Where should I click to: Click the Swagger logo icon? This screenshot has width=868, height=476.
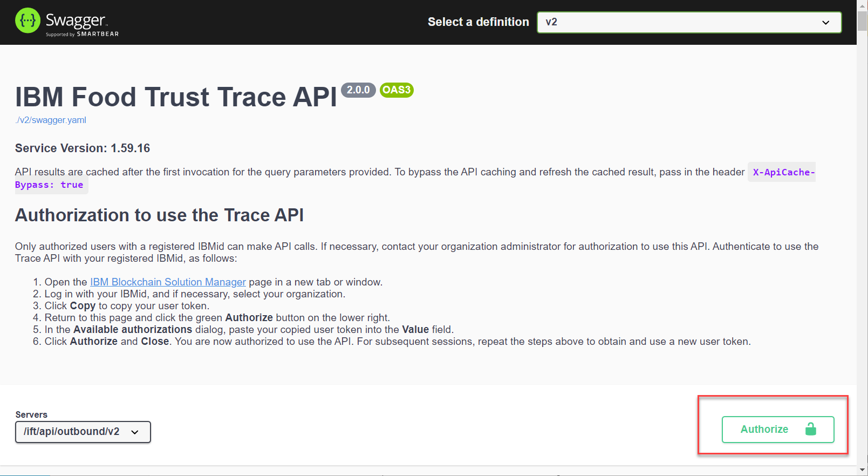pos(28,21)
